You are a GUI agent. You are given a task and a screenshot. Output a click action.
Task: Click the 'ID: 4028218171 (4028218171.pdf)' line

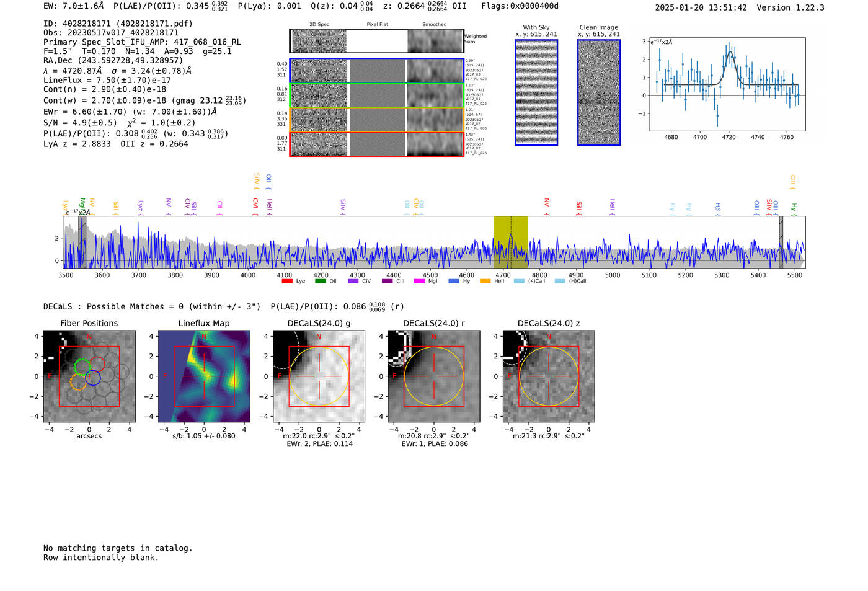click(118, 24)
